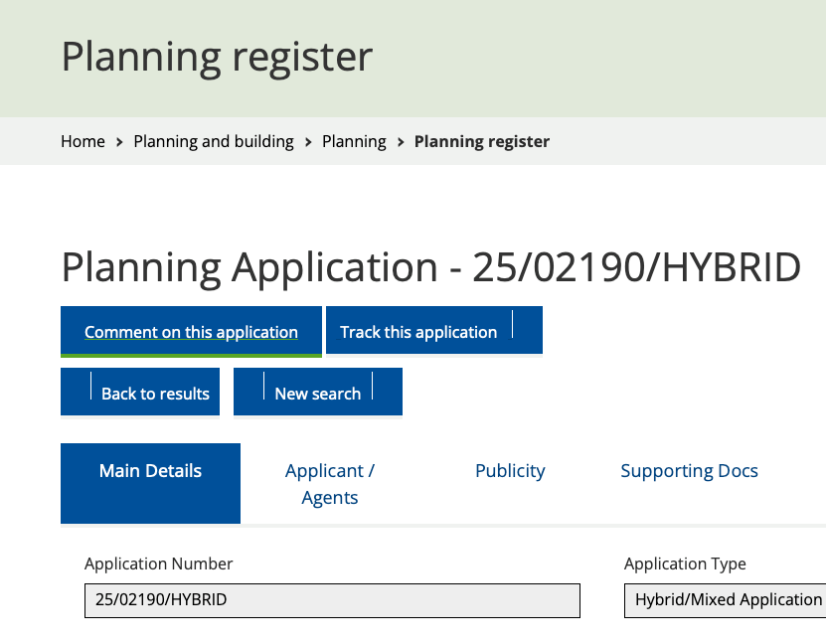Image resolution: width=826 pixels, height=644 pixels.
Task: Go to the Home breadcrumb link
Action: coord(83,141)
